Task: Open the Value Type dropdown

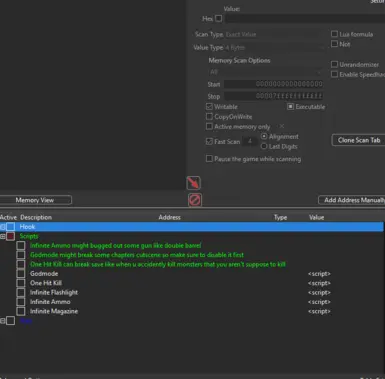Action: pyautogui.click(x=273, y=48)
